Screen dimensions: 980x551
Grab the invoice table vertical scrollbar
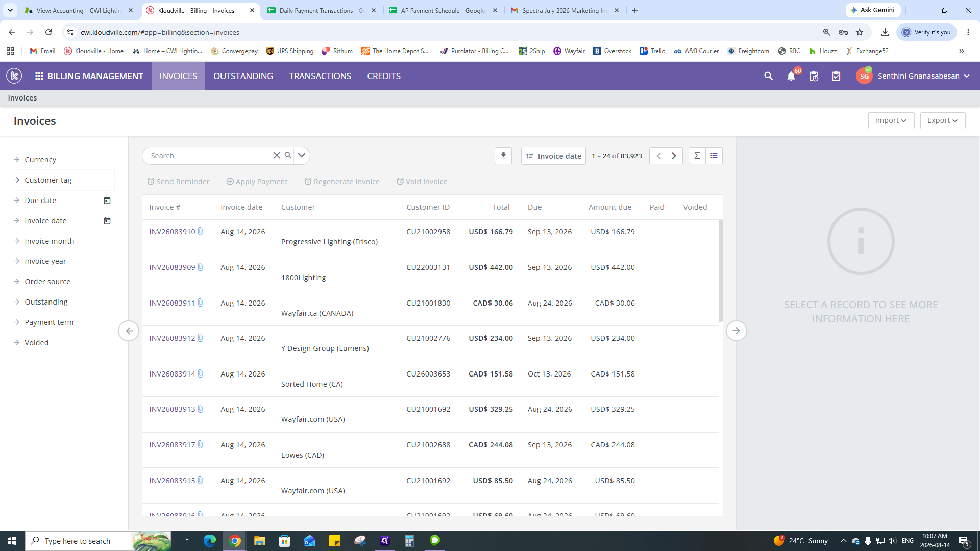pos(721,271)
